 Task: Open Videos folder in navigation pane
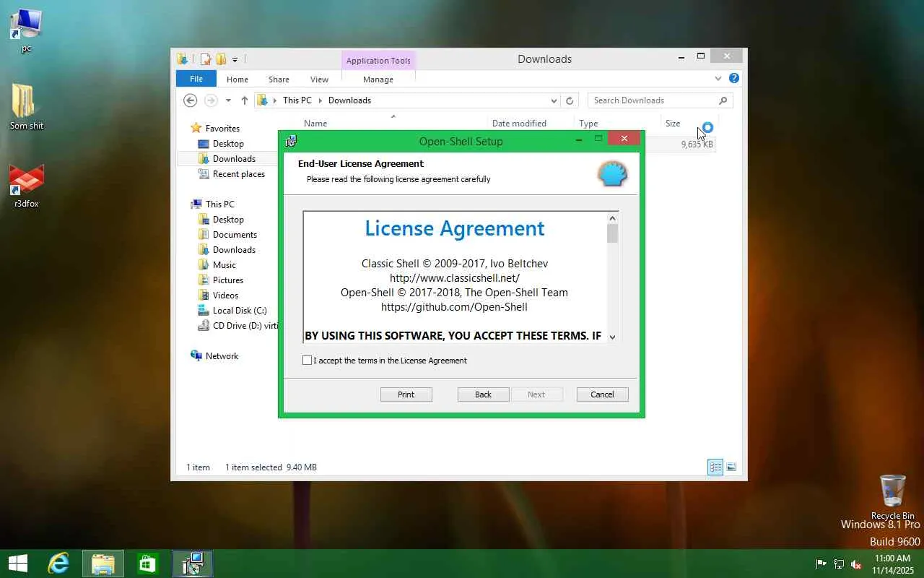point(225,296)
